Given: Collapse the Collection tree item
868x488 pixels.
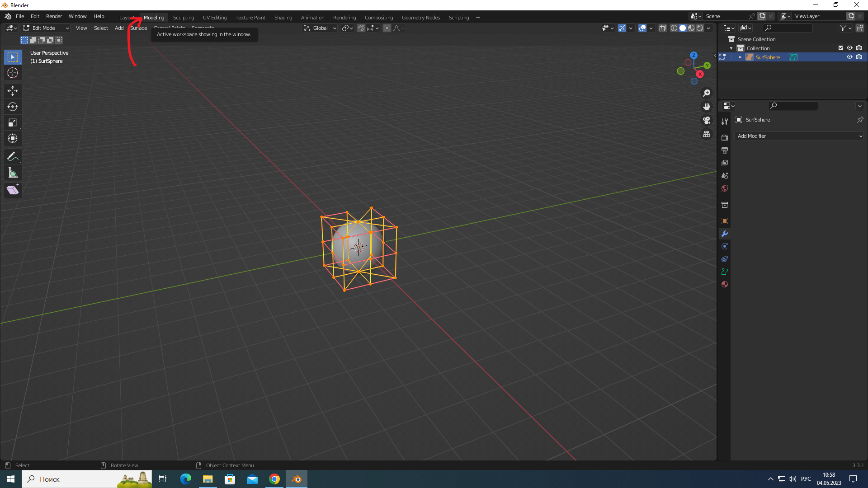Looking at the screenshot, I should click(x=731, y=48).
